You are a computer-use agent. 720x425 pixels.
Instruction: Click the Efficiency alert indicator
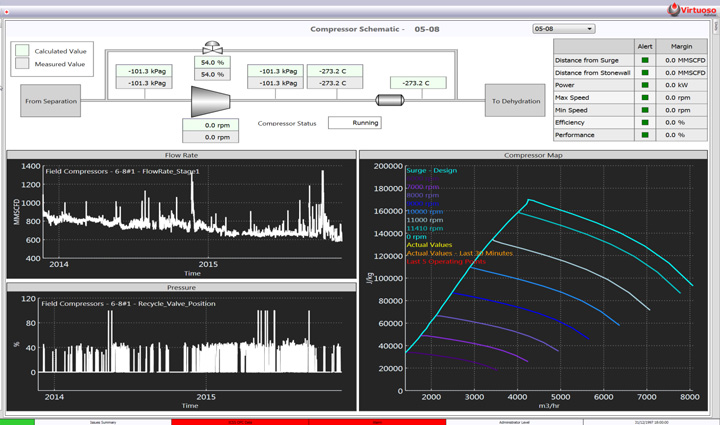pos(645,122)
